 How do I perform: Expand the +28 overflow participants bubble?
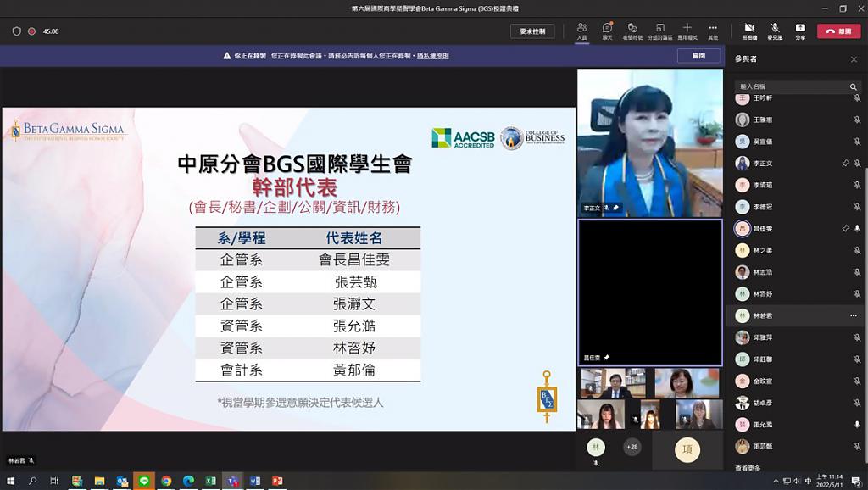632,447
